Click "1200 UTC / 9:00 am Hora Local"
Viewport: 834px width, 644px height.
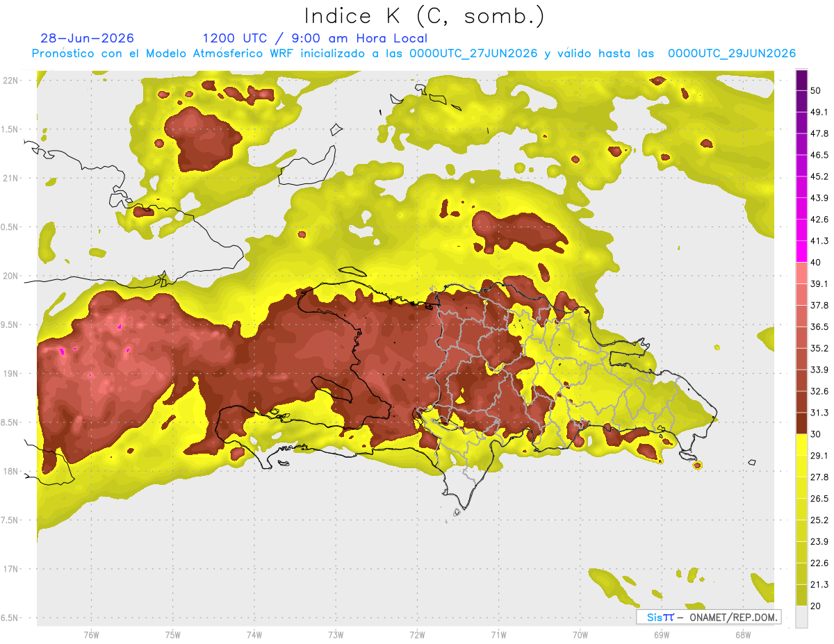pos(315,38)
